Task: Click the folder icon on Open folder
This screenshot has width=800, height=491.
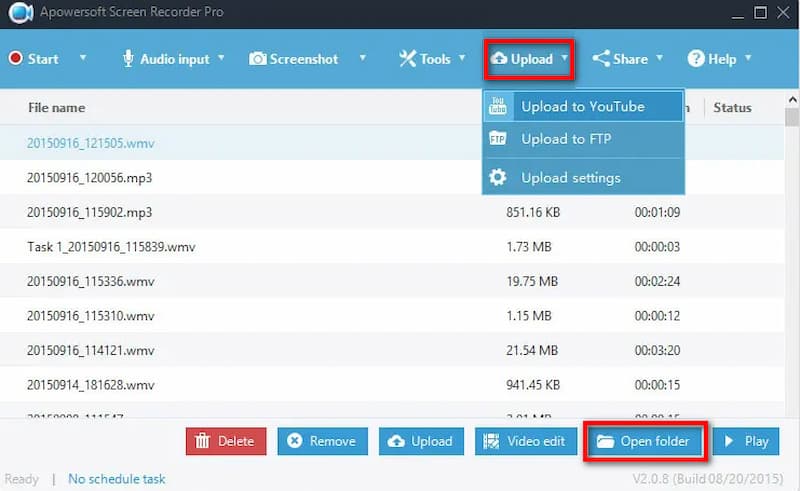Action: 605,441
